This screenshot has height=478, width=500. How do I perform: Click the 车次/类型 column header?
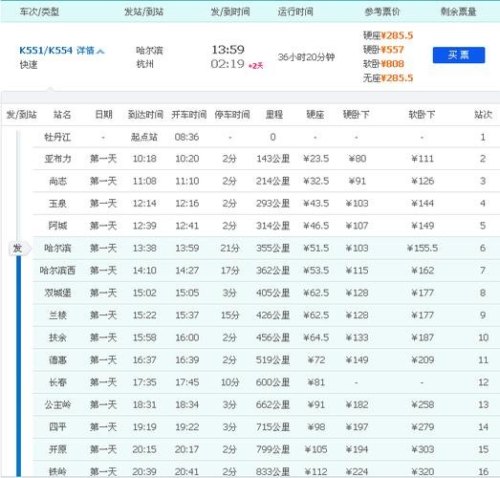[39, 12]
